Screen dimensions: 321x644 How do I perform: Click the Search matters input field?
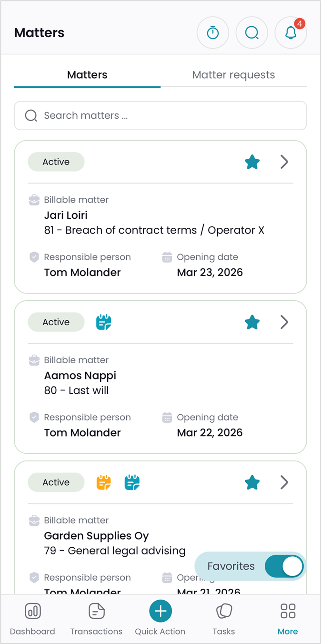pyautogui.click(x=160, y=115)
